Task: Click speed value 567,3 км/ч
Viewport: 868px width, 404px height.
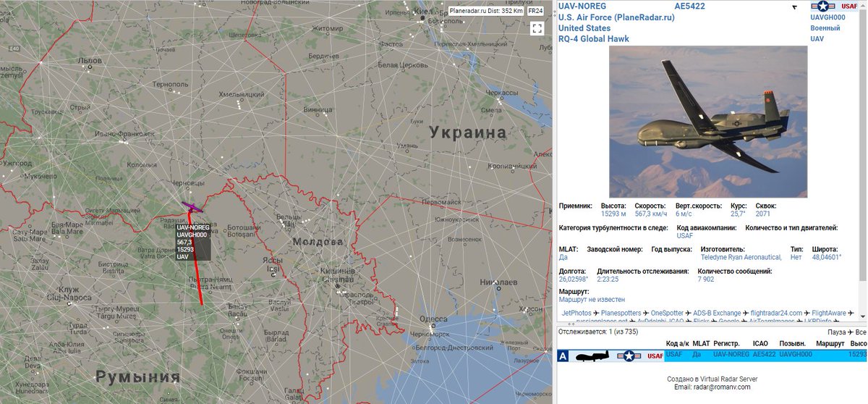Action: (x=651, y=214)
